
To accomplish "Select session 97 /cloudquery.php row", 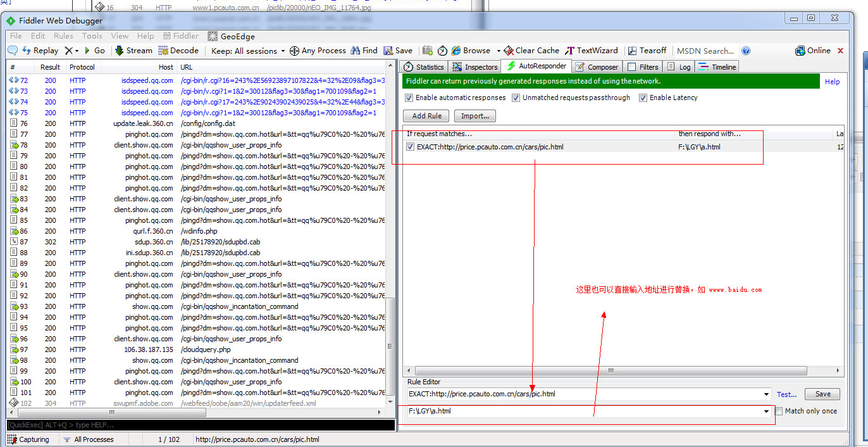I will [196, 349].
